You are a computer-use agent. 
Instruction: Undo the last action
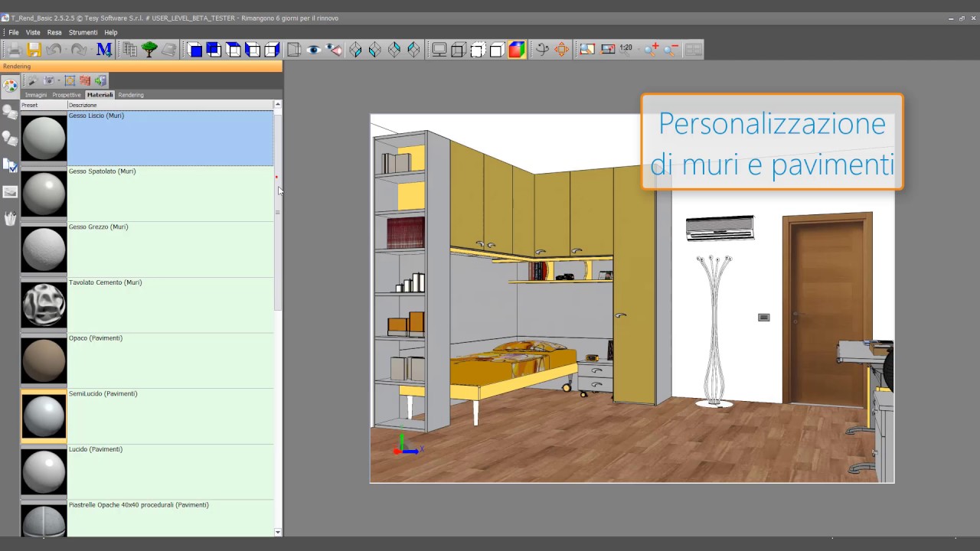tap(54, 50)
